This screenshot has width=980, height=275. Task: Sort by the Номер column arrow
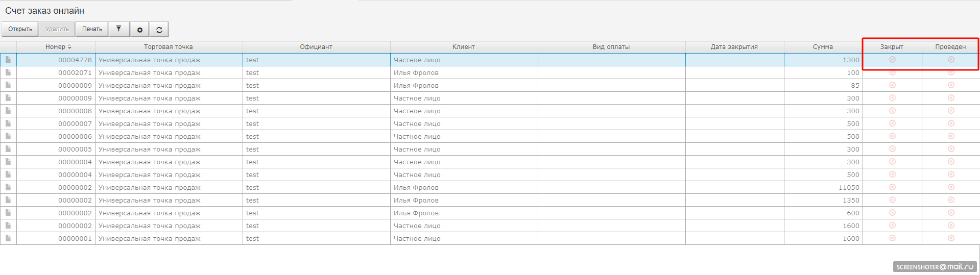69,47
